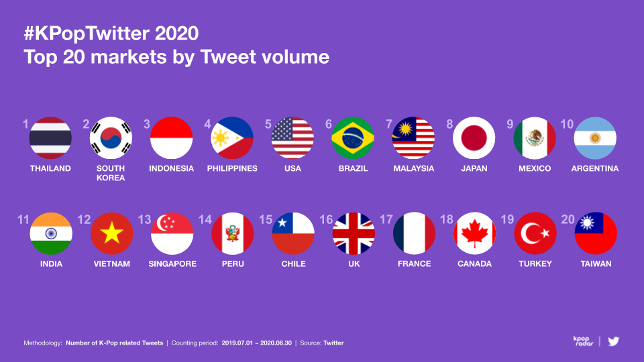644x362 pixels.
Task: Click the UK flag icon
Action: pyautogui.click(x=354, y=233)
